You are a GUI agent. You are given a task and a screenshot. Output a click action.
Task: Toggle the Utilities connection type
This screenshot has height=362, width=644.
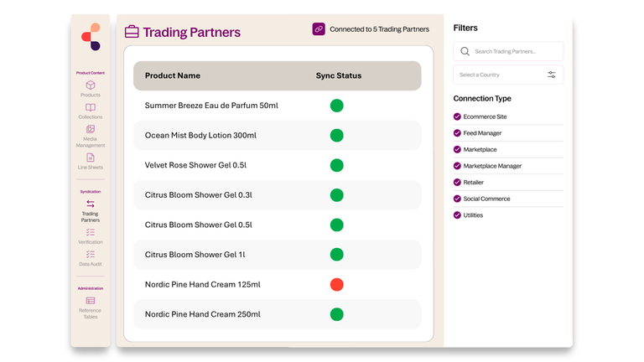(457, 215)
